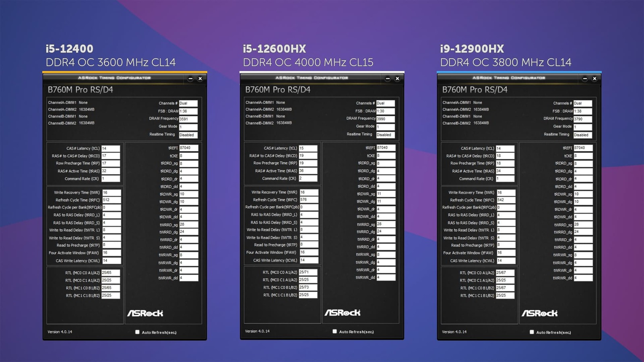Image resolution: width=644 pixels, height=362 pixels.
Task: Click ChannelA-DIMM2 16384MB text in i9-12900HX window
Action: pyautogui.click(x=466, y=109)
